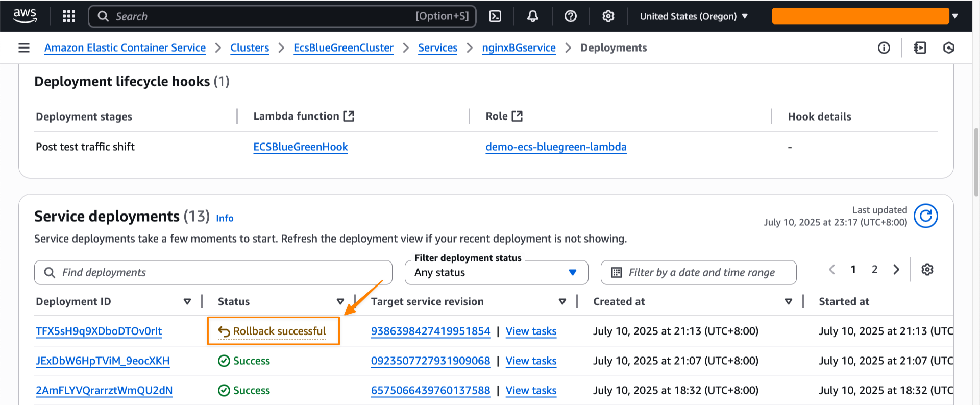The width and height of the screenshot is (980, 405).
Task: Open the region selector United States (Oregon)
Action: click(694, 16)
